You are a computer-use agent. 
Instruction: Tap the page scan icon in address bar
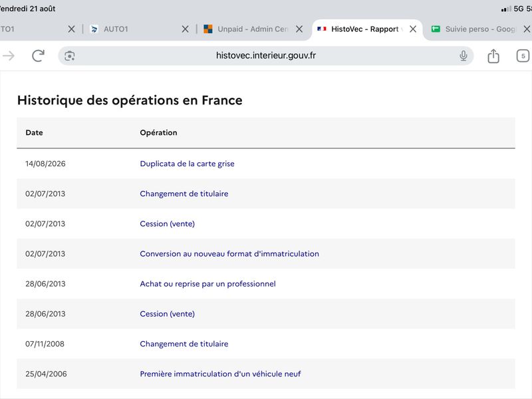pyautogui.click(x=70, y=56)
